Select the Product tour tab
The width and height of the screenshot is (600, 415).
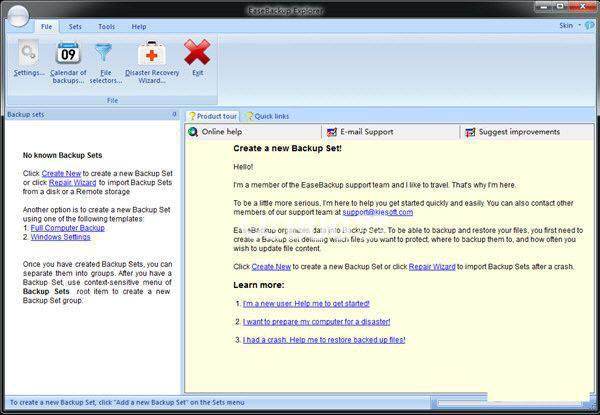click(213, 116)
